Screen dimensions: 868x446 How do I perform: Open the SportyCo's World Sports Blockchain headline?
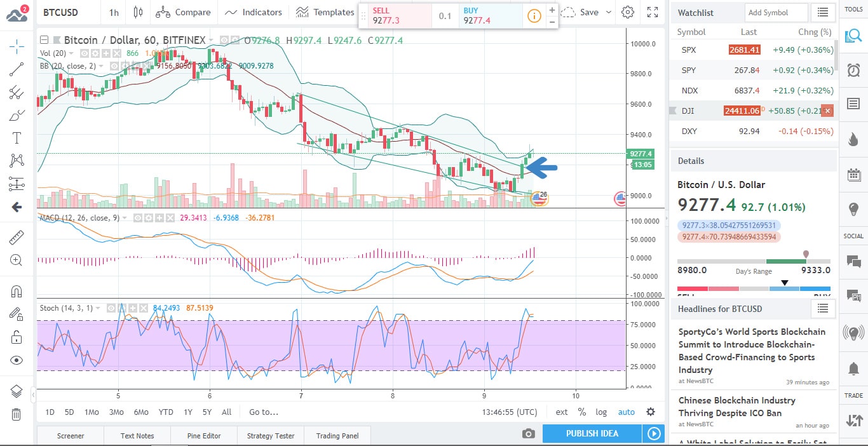click(x=752, y=350)
